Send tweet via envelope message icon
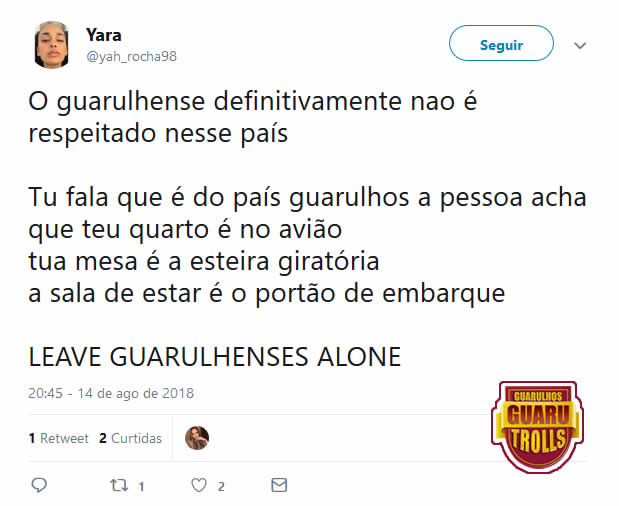Screen dimensions: 619x506 click(x=279, y=485)
